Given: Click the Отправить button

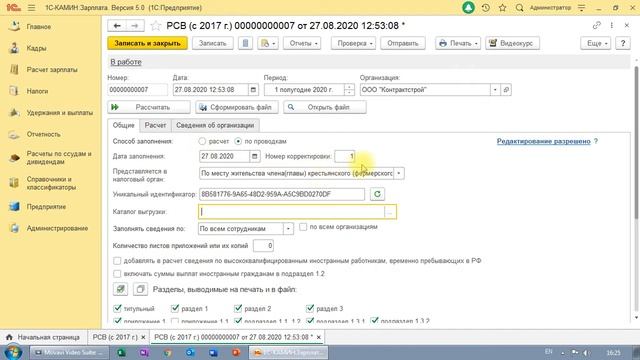Looking at the screenshot, I should 403,43.
